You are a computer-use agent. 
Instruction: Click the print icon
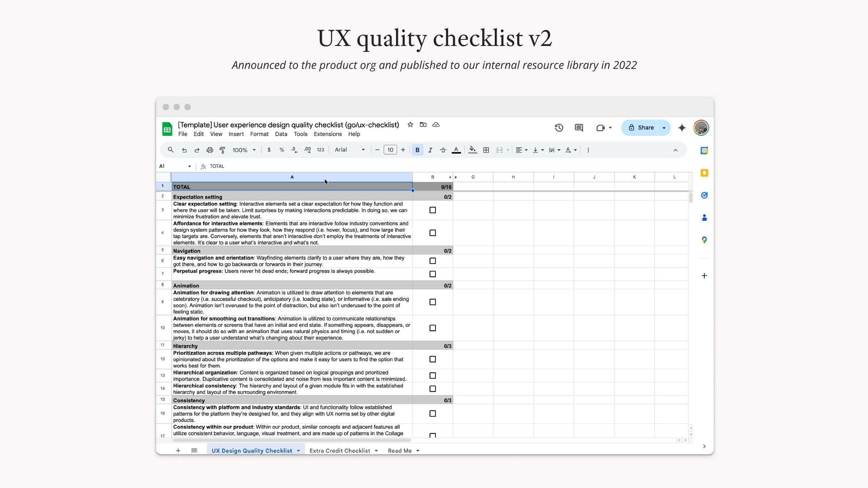point(210,150)
